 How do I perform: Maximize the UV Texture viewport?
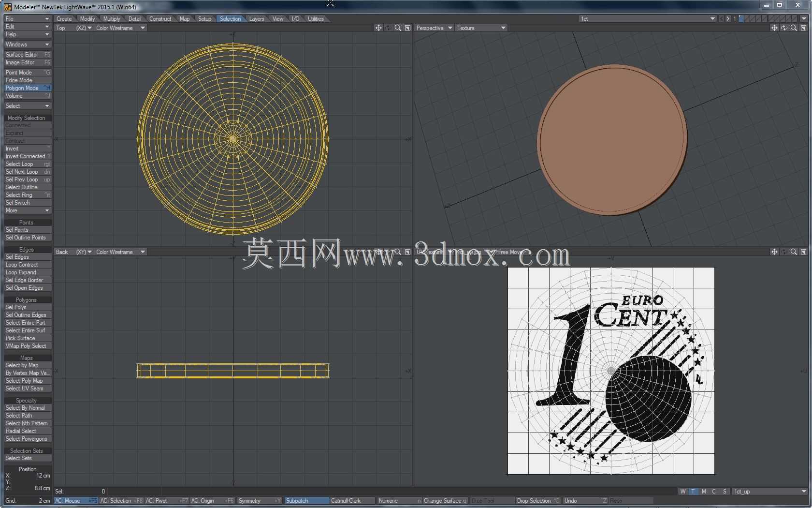[803, 252]
